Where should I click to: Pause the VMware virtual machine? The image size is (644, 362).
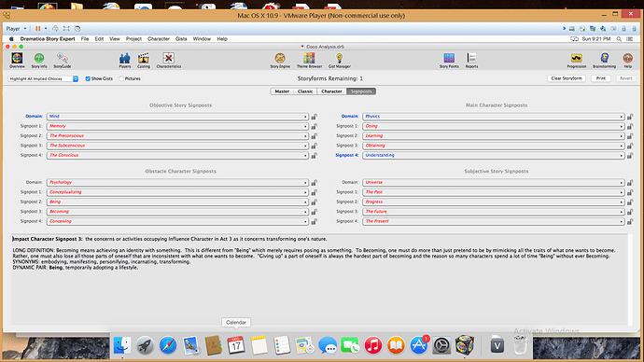[37, 28]
